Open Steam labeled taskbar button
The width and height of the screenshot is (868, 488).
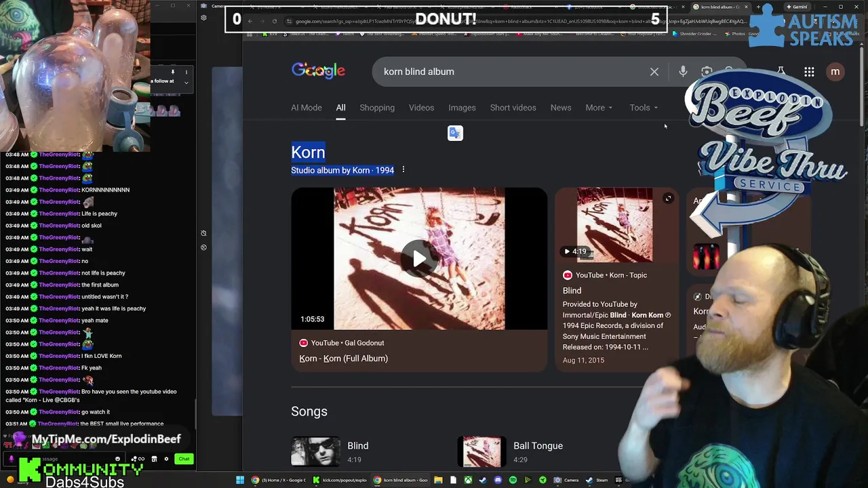[597, 480]
